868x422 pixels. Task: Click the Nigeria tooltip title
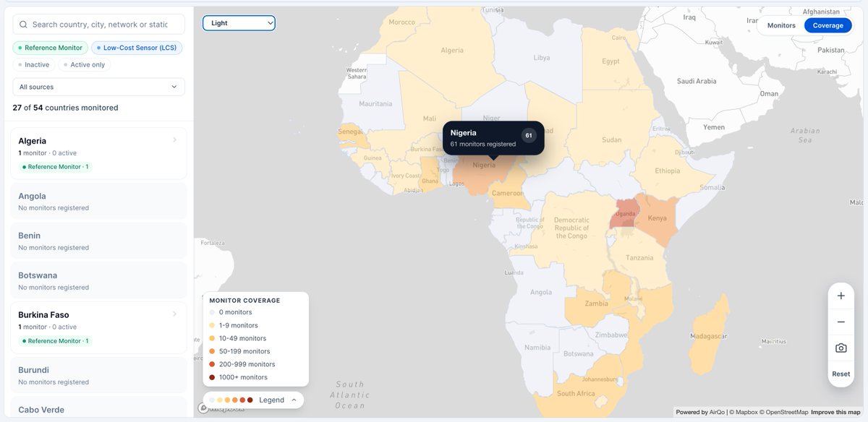[x=464, y=133]
